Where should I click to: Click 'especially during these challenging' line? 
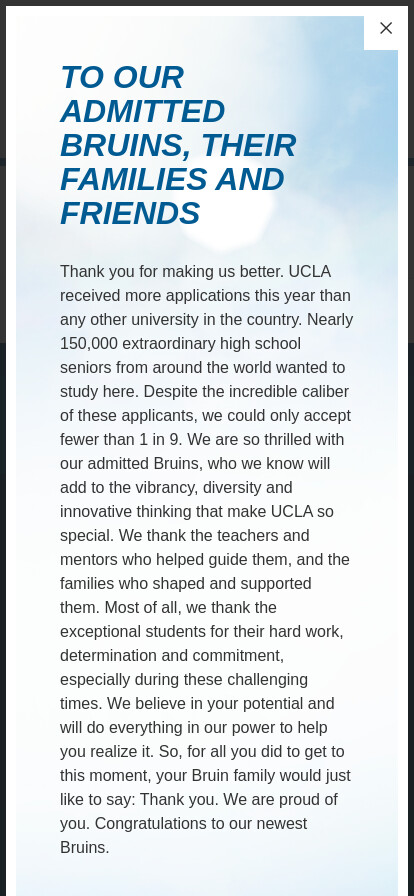point(184,679)
